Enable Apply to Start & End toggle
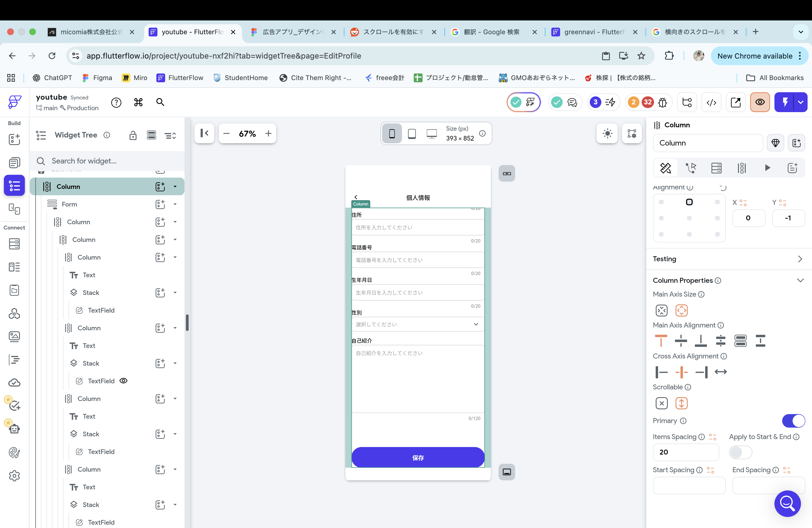This screenshot has width=812, height=528. (740, 452)
